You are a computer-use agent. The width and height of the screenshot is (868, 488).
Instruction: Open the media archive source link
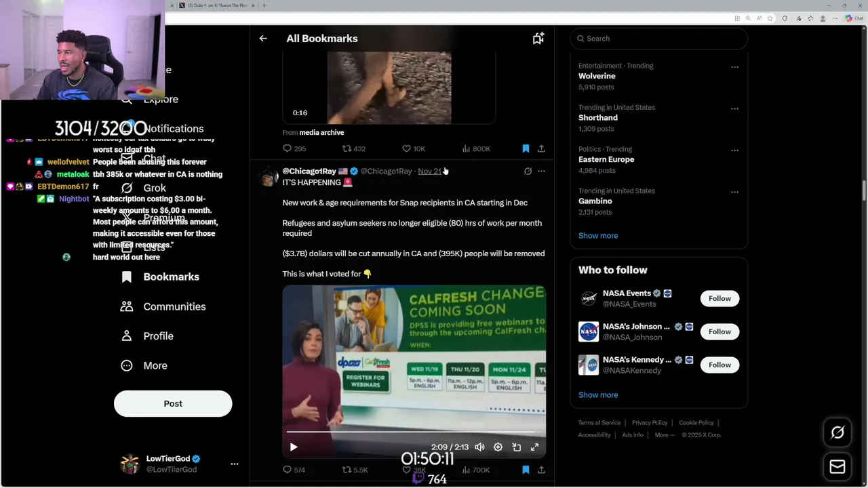coord(321,133)
